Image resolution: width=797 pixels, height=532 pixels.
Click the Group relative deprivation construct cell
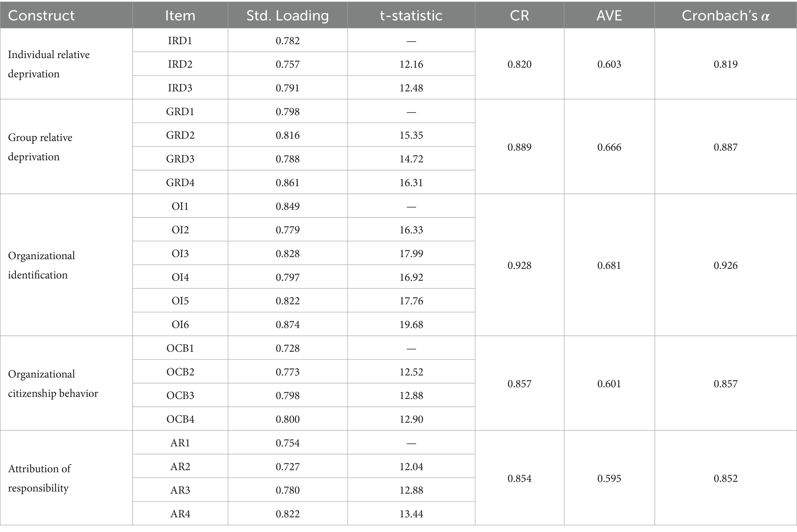pos(40,147)
